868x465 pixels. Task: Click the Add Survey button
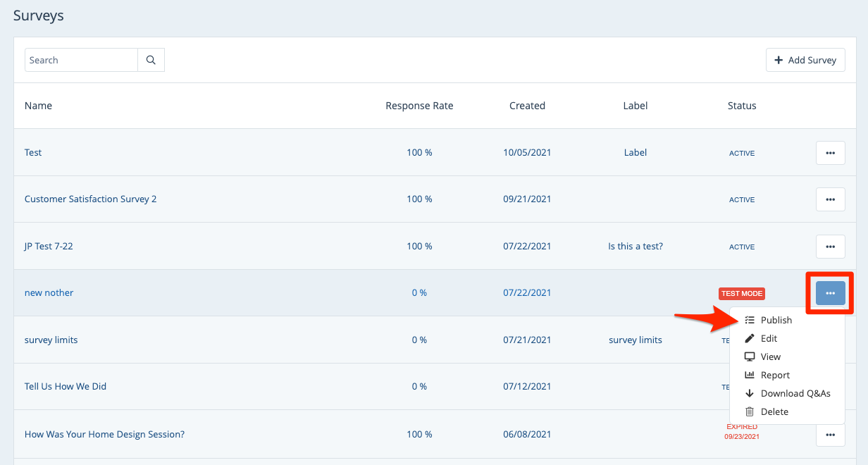805,60
